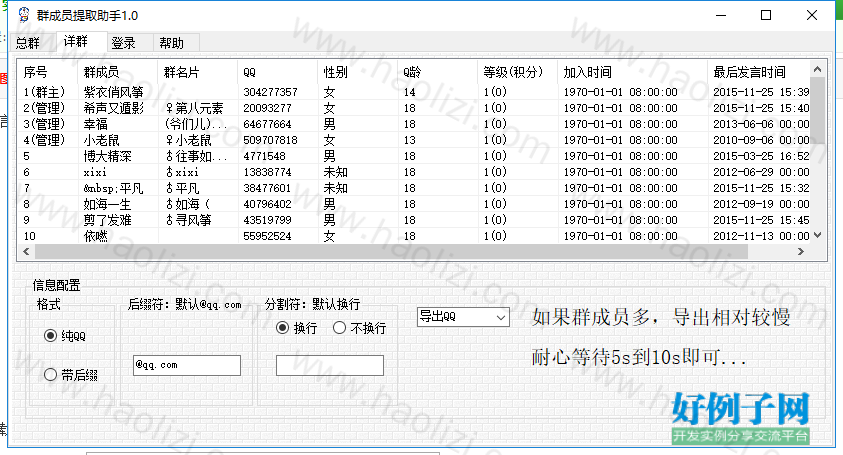
Task: Click the horizontal scroll right arrow
Action: pos(801,251)
